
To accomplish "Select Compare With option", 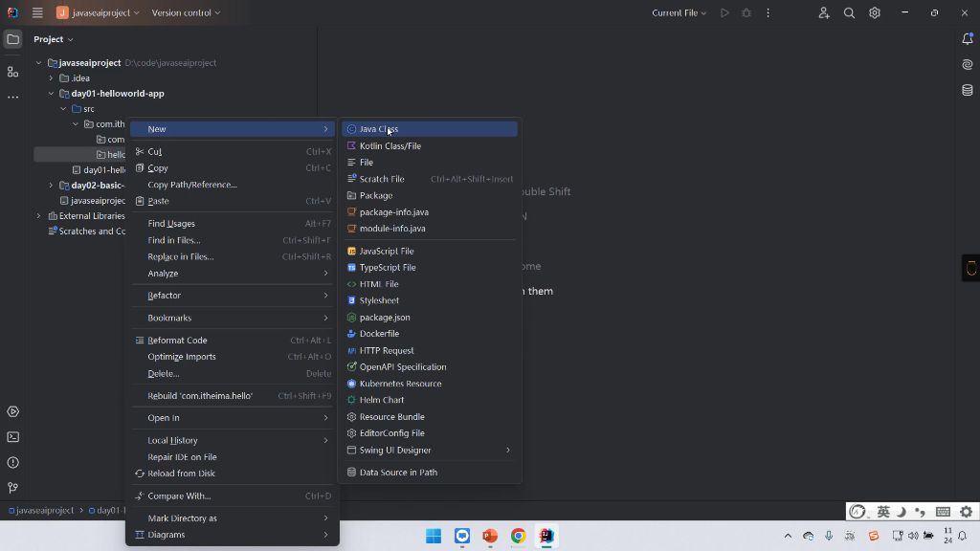I will point(233,496).
